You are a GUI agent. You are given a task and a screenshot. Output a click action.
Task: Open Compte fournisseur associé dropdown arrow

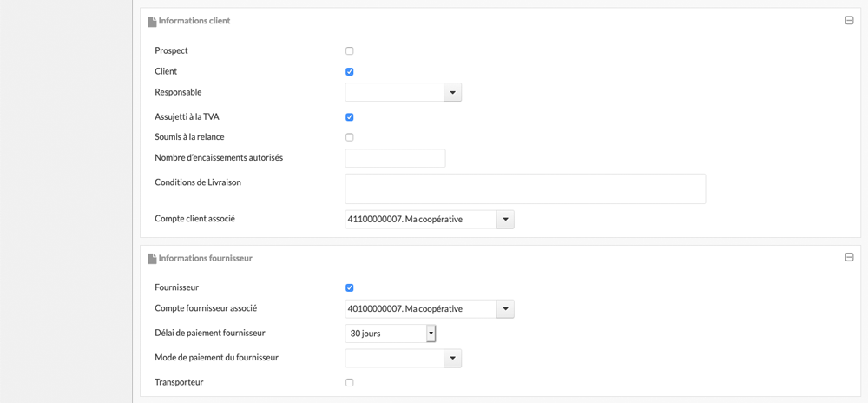(x=505, y=309)
